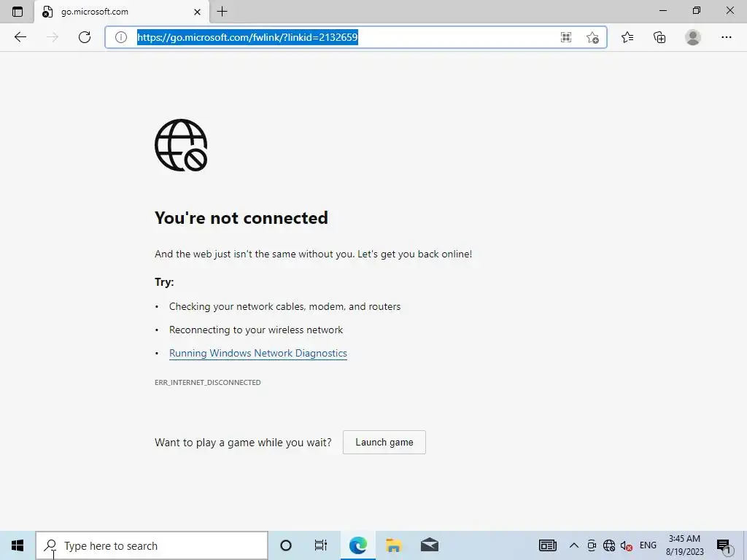Open the network status globe tray icon

coord(609,545)
